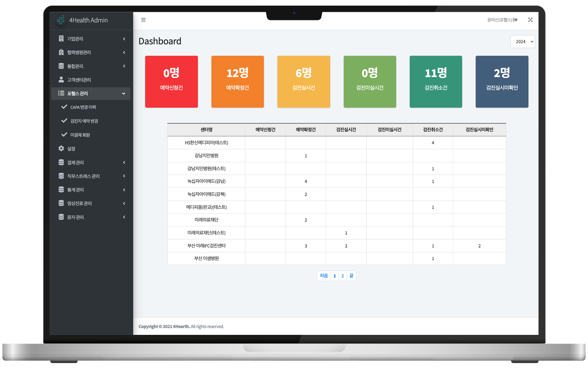Click the logout icon beside username

coord(515,20)
